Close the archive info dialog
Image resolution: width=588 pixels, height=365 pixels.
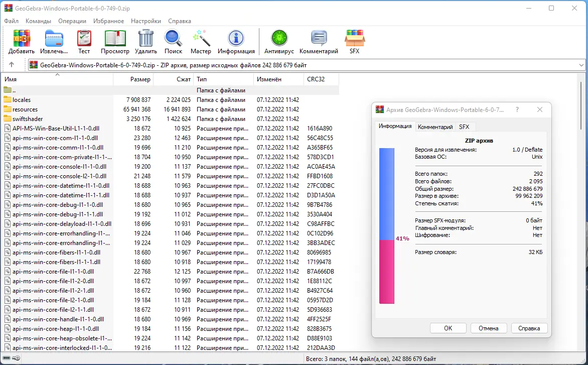point(540,109)
